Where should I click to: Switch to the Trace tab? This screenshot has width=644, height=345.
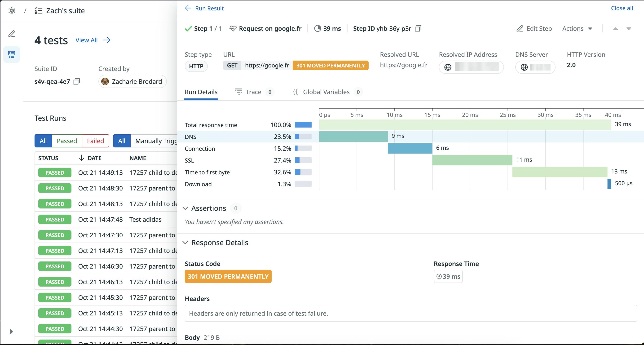point(253,92)
